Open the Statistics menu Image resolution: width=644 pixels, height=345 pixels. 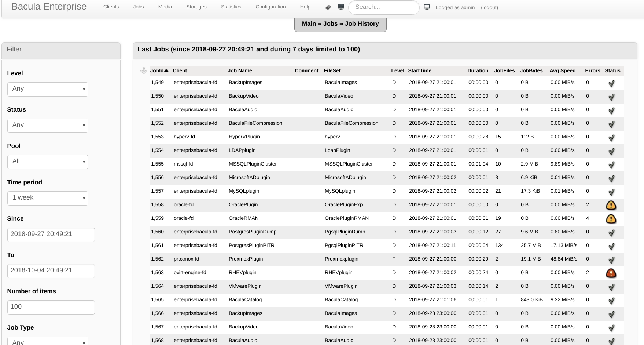click(x=231, y=7)
